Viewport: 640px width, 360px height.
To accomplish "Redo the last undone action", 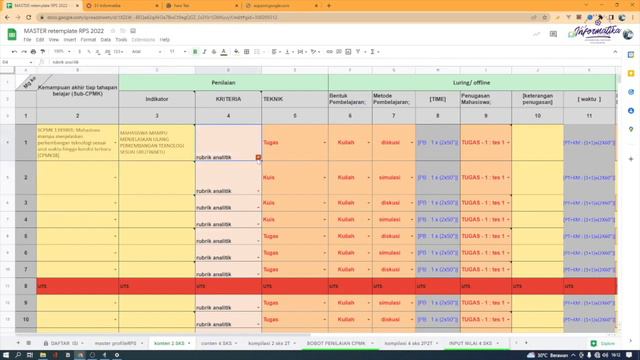I will [24, 52].
